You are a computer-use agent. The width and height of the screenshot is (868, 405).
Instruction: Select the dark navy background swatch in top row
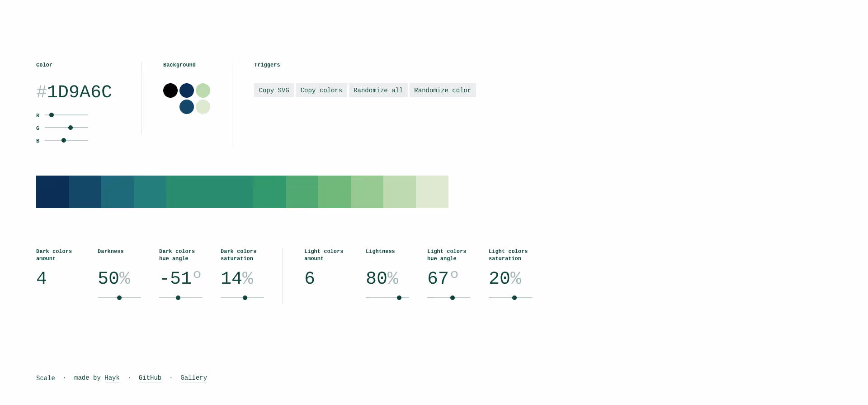[x=187, y=91]
